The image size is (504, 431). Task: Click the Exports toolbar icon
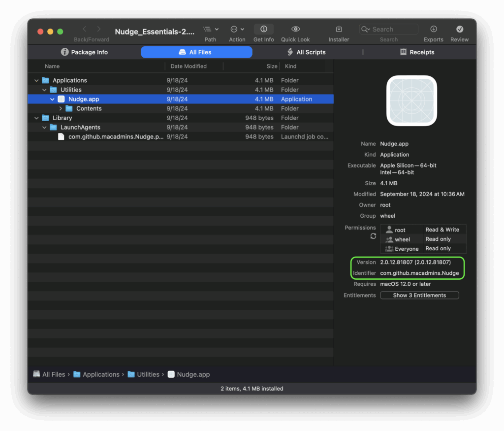pos(433,30)
